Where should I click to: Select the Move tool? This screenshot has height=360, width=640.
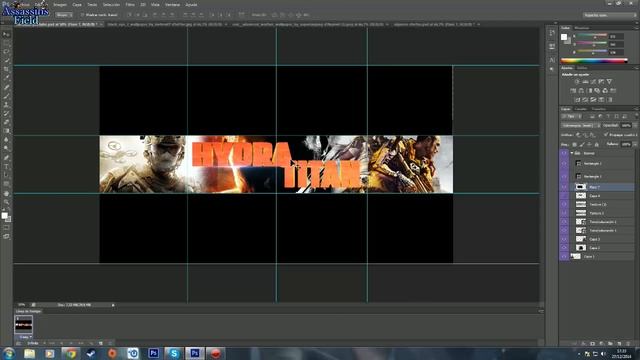(x=6, y=35)
